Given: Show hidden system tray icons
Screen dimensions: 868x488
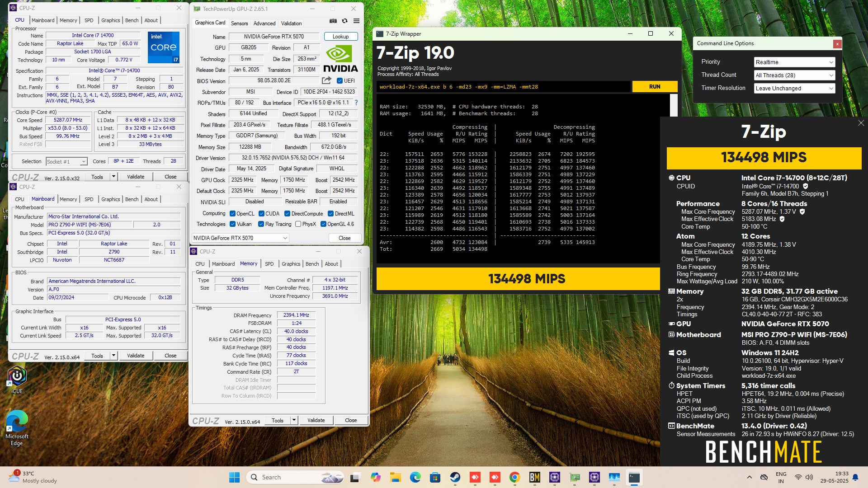Looking at the screenshot, I should 749,477.
